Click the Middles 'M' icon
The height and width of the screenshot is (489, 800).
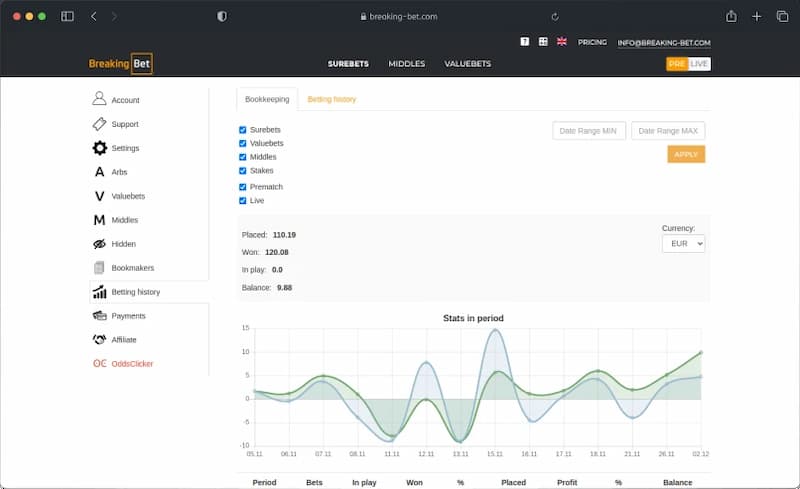coord(99,220)
